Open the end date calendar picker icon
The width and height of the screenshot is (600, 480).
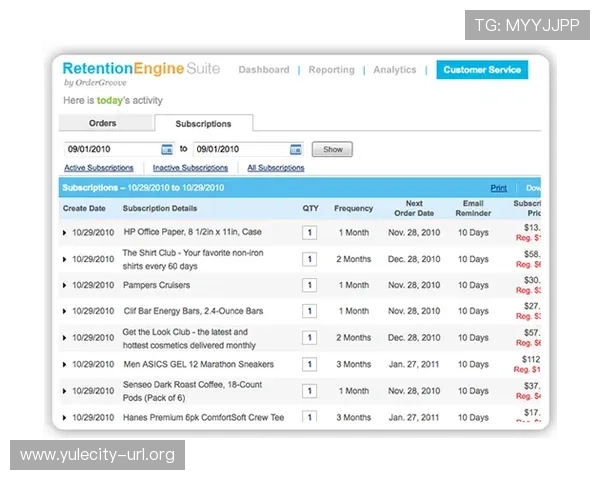(x=296, y=149)
